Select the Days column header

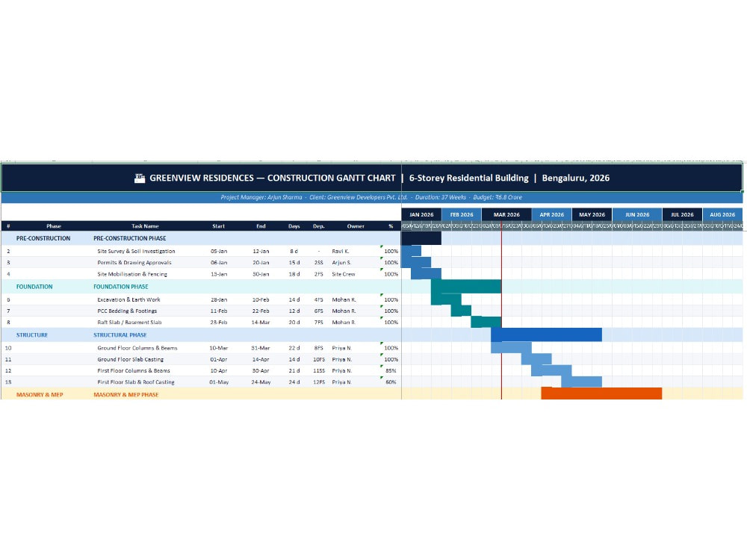click(x=294, y=226)
